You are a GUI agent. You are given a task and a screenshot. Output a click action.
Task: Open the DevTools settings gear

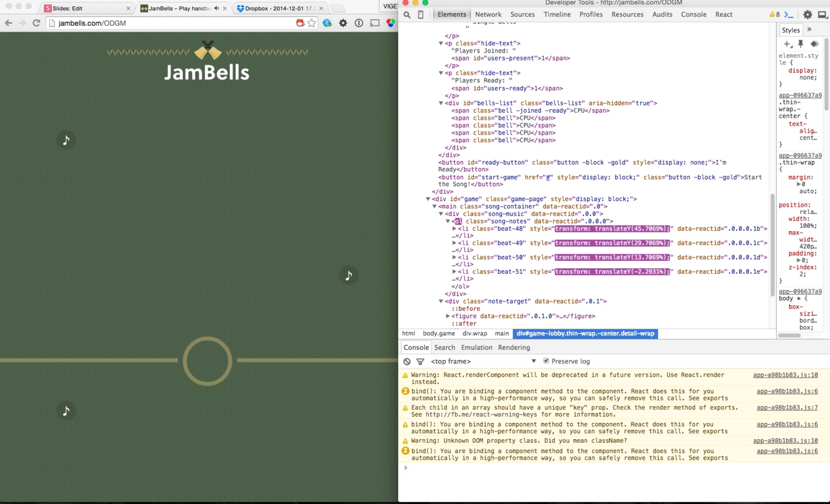point(808,15)
